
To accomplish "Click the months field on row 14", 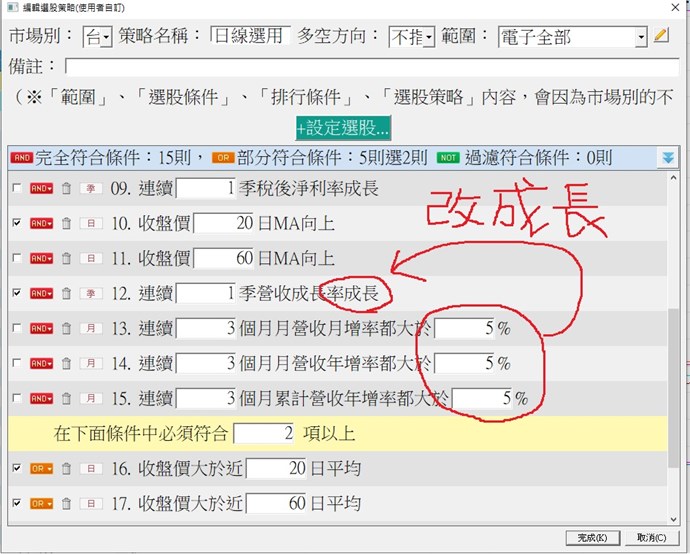I will coord(206,363).
